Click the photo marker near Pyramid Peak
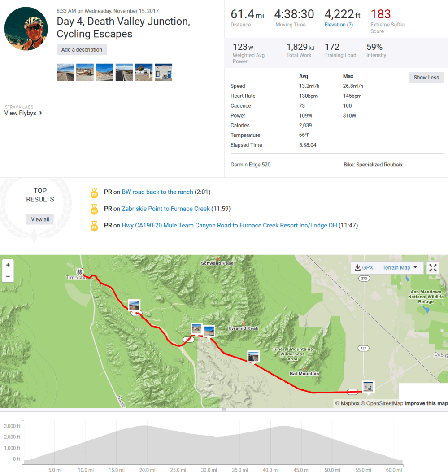Image resolution: width=448 pixels, height=476 pixels. [209, 331]
